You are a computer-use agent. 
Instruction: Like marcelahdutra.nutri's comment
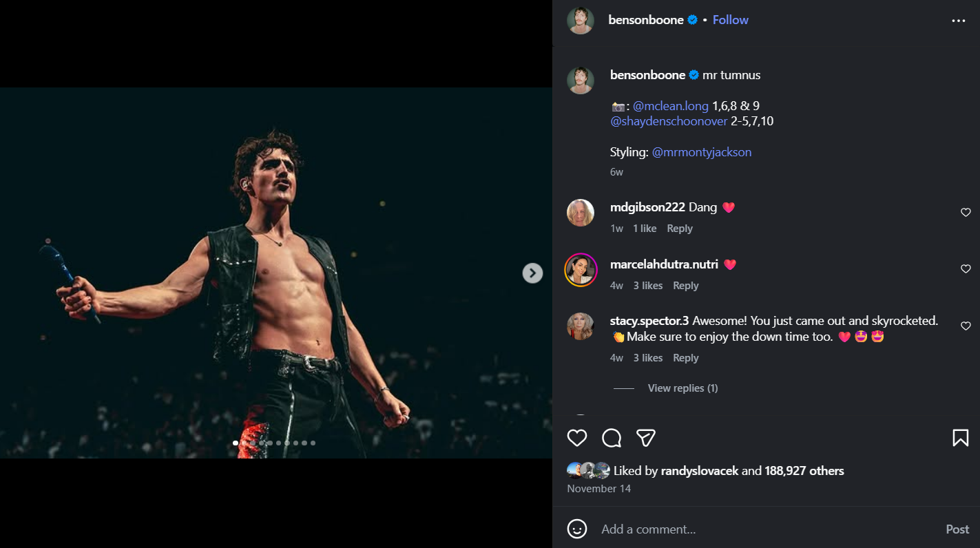coord(966,269)
